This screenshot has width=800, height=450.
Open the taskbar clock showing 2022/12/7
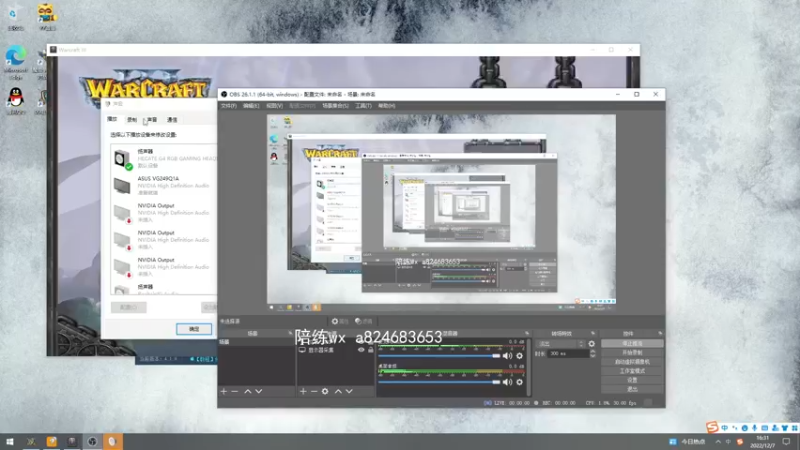coord(762,441)
